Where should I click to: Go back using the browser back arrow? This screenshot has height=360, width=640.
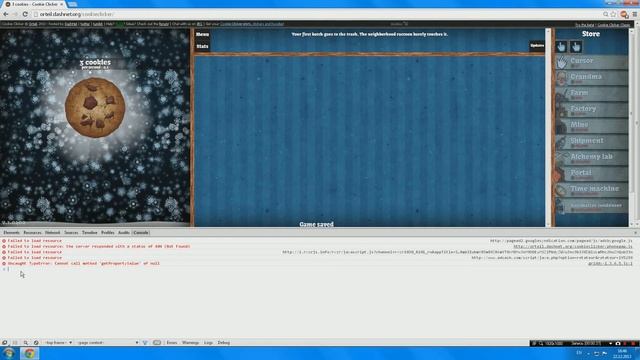pos(6,14)
